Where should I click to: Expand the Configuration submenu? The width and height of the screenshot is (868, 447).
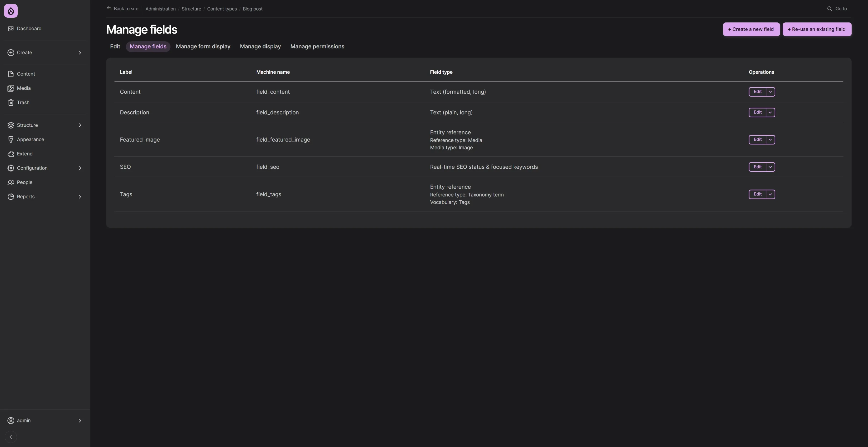[80, 168]
